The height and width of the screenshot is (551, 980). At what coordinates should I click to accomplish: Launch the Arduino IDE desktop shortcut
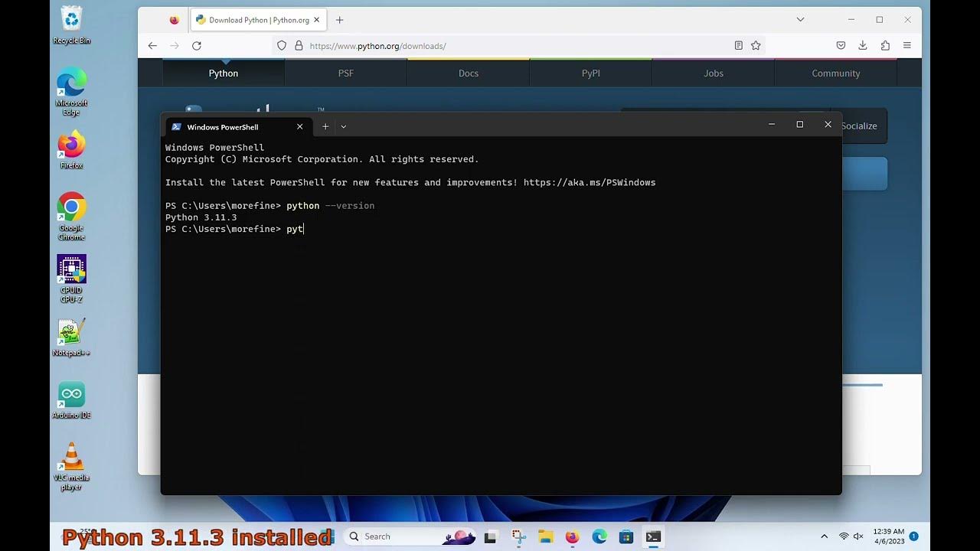point(71,399)
